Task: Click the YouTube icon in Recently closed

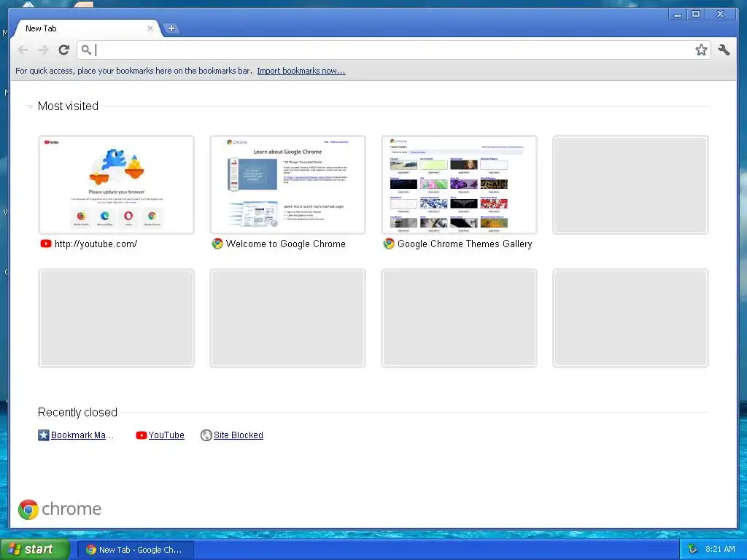Action: tap(141, 435)
